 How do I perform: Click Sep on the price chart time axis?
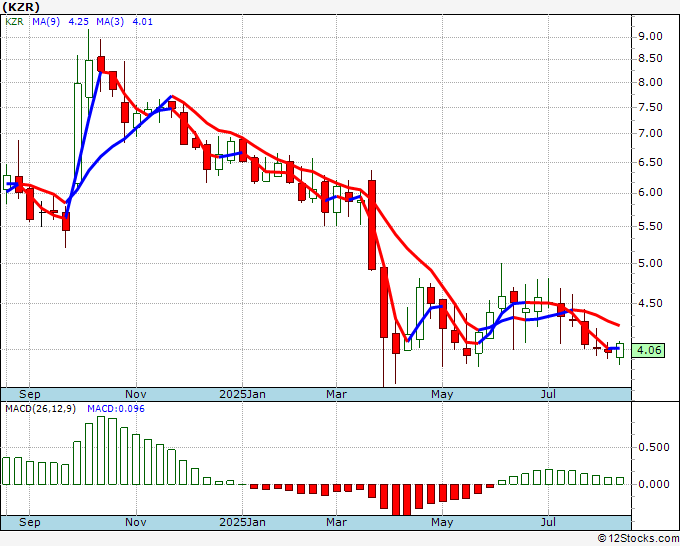point(29,394)
